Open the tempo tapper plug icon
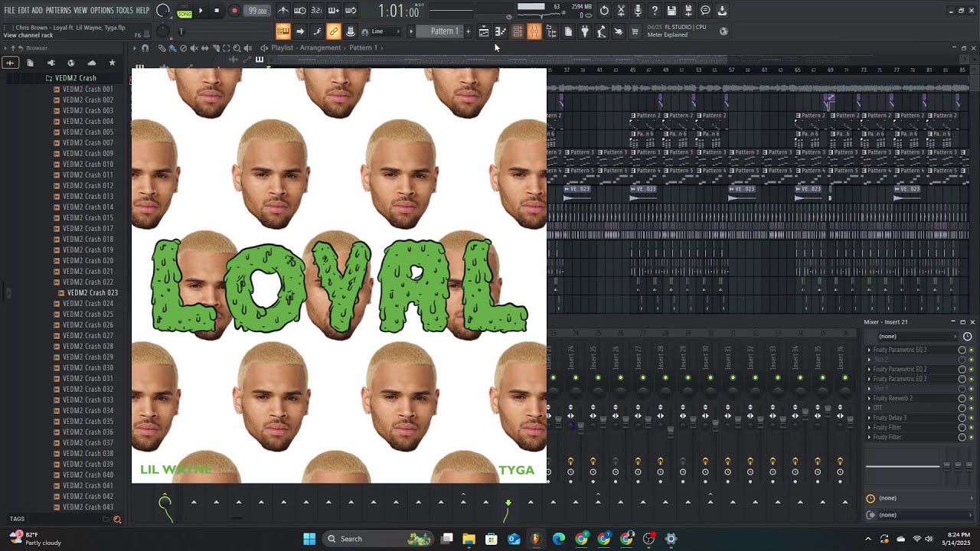The height and width of the screenshot is (551, 980). pos(585,31)
